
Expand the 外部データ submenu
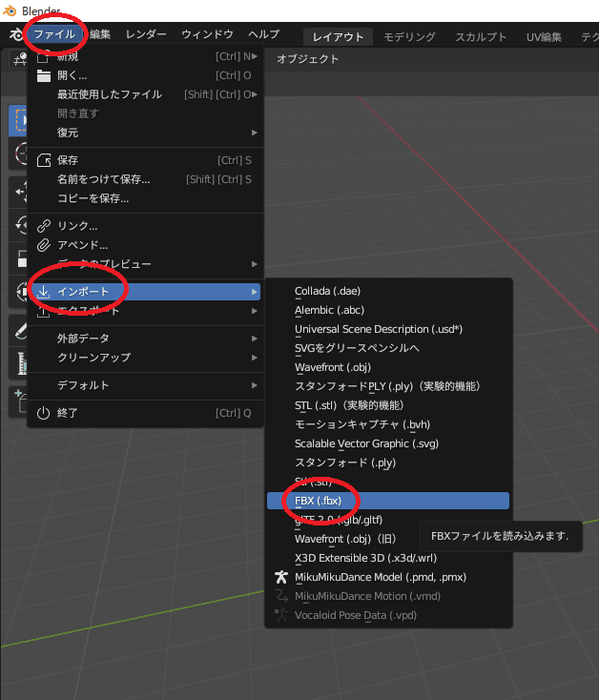(x=146, y=339)
